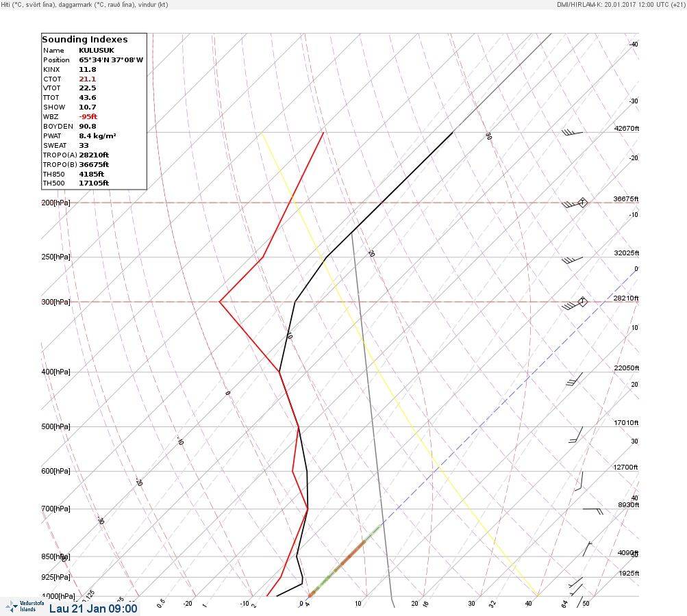Click the red WBZ value -95ft
This screenshot has height=616, width=687.
pyautogui.click(x=88, y=117)
